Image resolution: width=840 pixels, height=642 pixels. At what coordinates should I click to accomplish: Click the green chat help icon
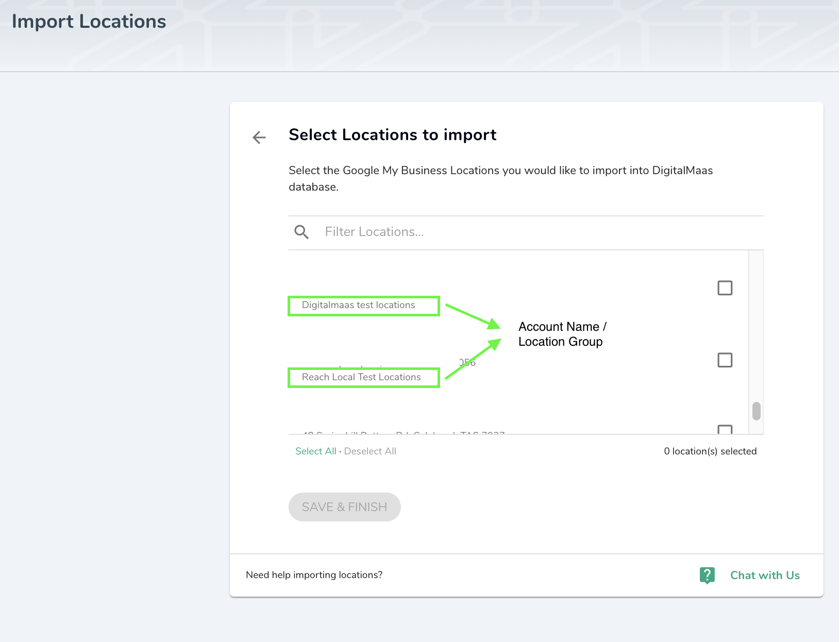tap(707, 575)
